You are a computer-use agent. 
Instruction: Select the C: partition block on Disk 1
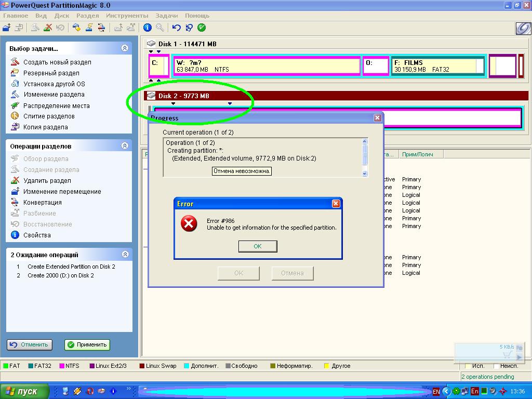pyautogui.click(x=158, y=66)
